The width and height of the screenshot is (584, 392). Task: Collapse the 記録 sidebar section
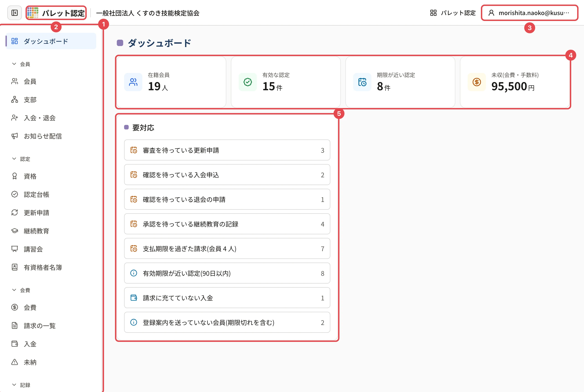(21, 385)
